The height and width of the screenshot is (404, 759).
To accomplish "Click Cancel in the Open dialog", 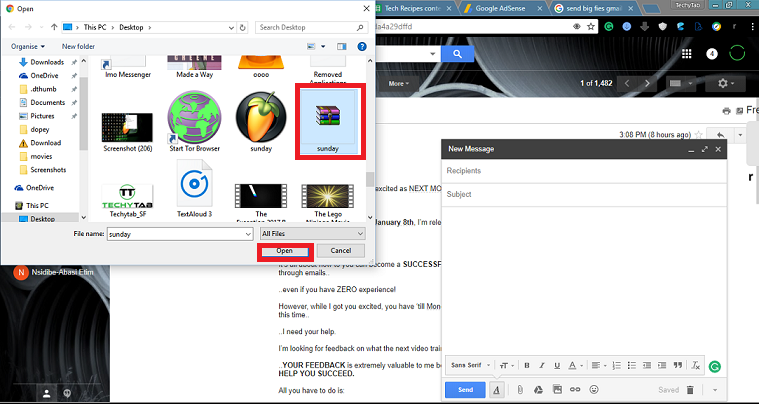I will pyautogui.click(x=341, y=251).
